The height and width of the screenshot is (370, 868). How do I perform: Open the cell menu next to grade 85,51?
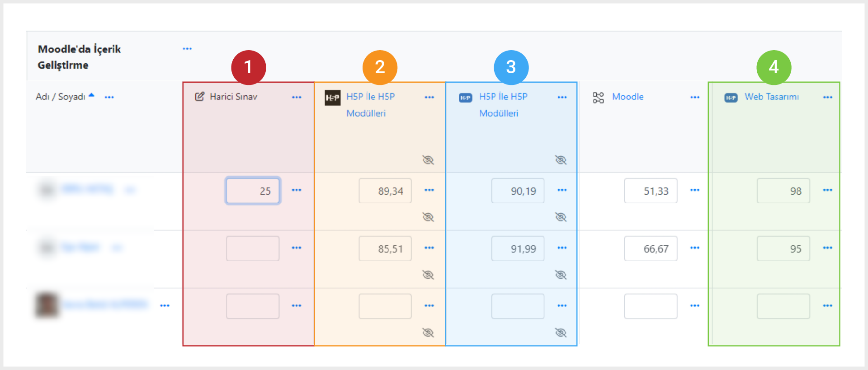(x=429, y=248)
